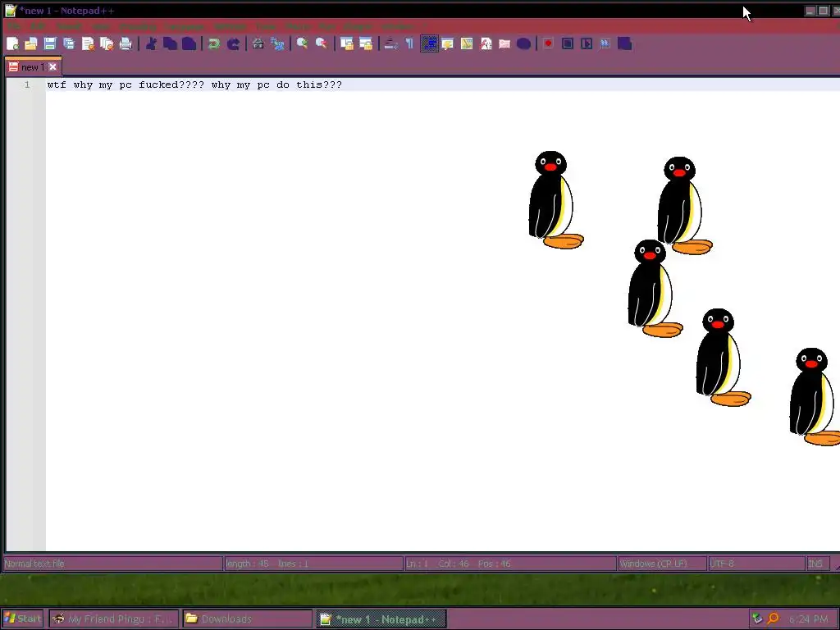The width and height of the screenshot is (840, 630).
Task: Open the Windows Start button
Action: [22, 619]
